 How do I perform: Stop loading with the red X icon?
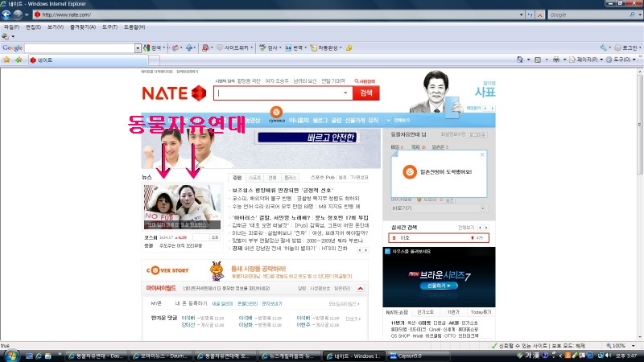coord(540,14)
